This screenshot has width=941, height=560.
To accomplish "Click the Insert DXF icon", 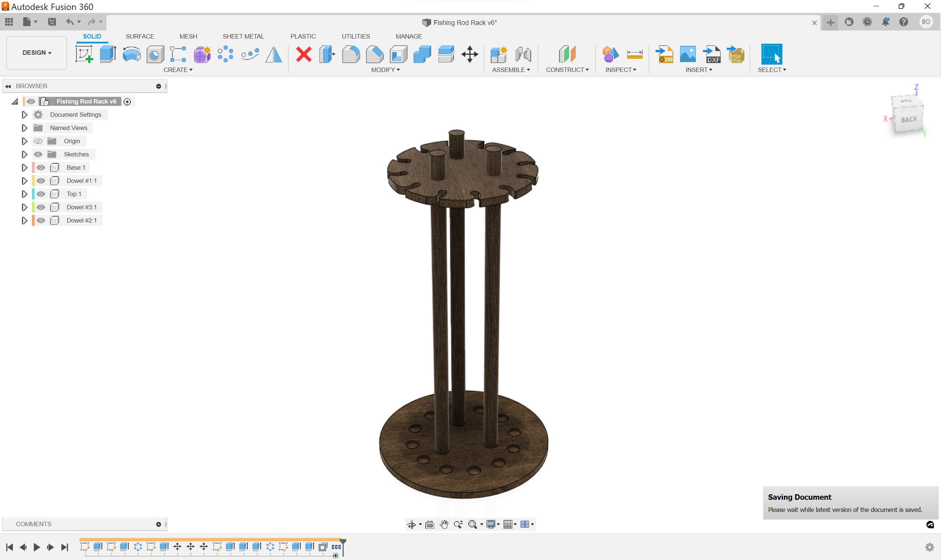I will point(712,54).
